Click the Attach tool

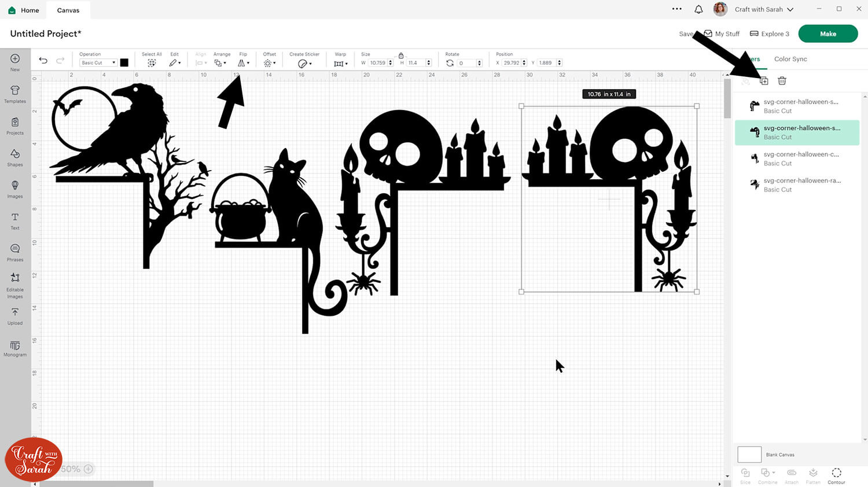tap(792, 475)
